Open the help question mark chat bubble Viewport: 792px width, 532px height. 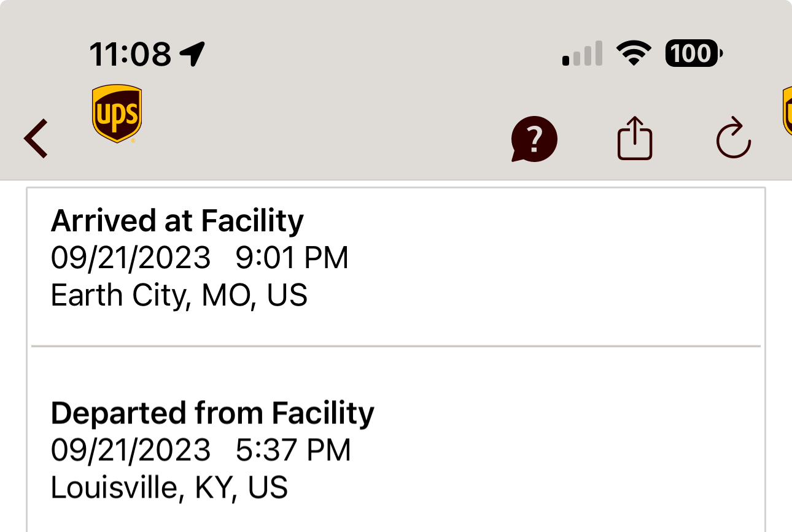click(534, 139)
